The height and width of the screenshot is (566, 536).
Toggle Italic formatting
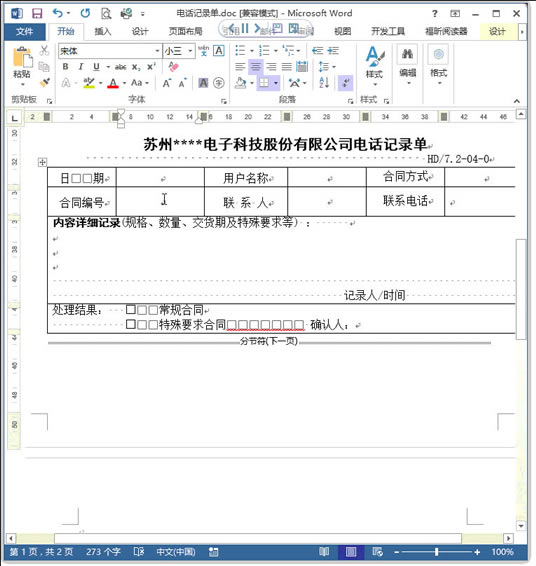coord(81,67)
